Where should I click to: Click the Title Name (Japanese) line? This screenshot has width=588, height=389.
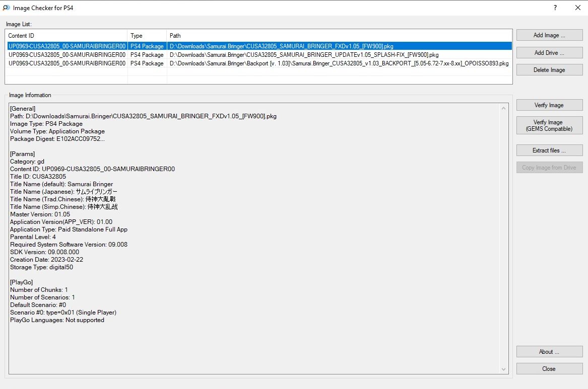(x=64, y=192)
